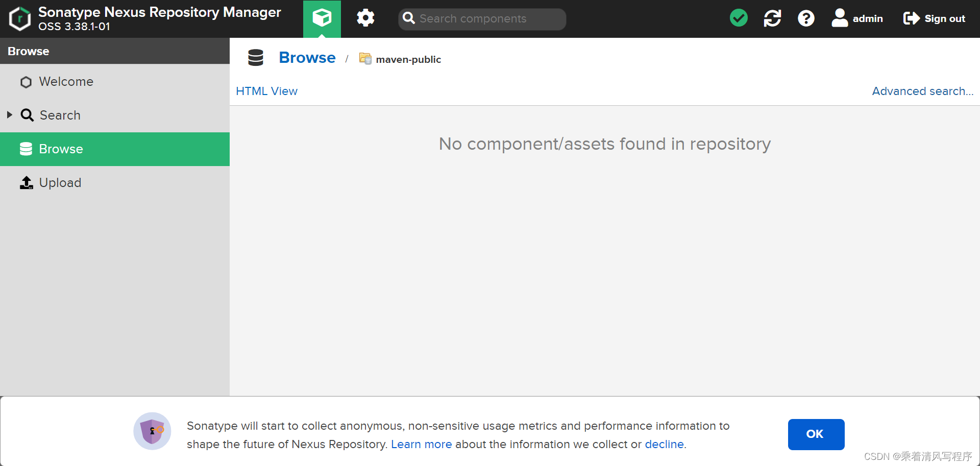
Task: Click the Sonatype Nexus Repository Manager title
Action: [x=160, y=12]
